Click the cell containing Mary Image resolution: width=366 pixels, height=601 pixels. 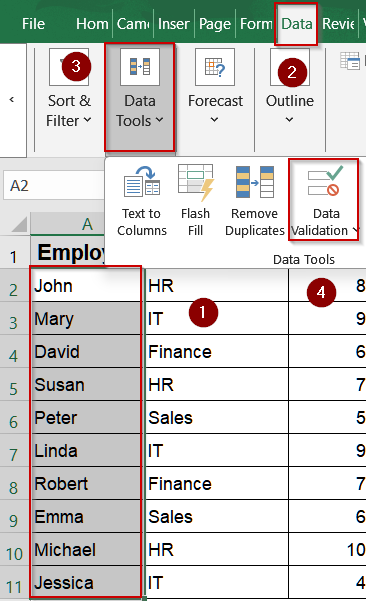pyautogui.click(x=87, y=319)
